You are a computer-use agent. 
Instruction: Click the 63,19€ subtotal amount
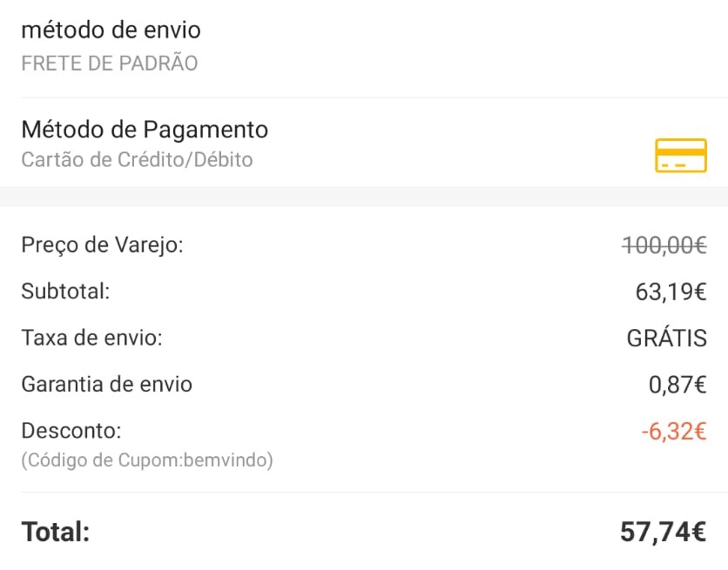point(671,292)
